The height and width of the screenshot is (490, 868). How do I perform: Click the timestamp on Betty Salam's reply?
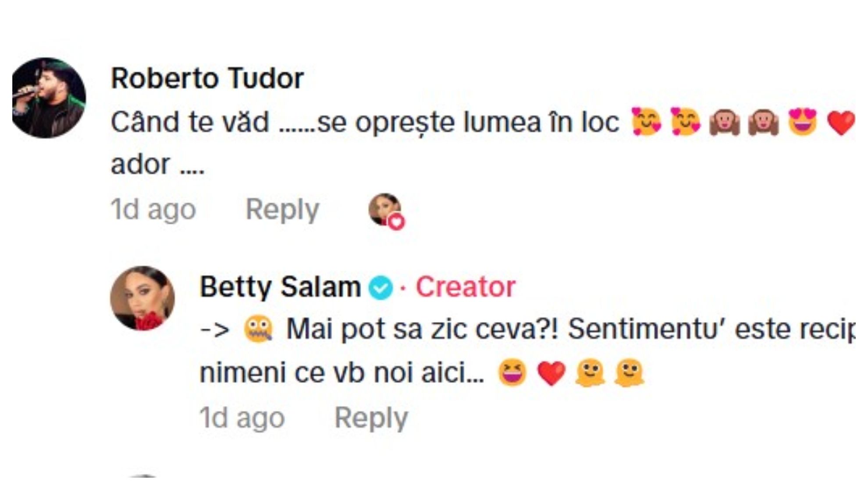point(242,418)
